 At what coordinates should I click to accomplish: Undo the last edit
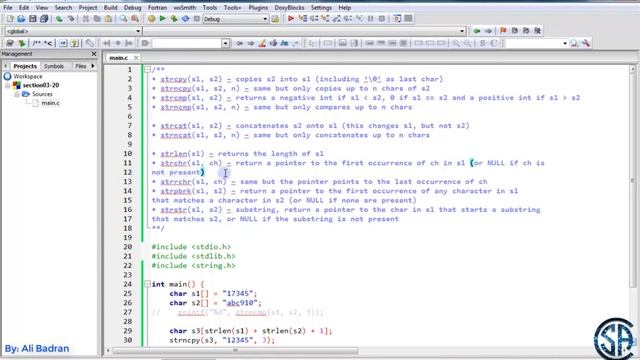(x=59, y=19)
